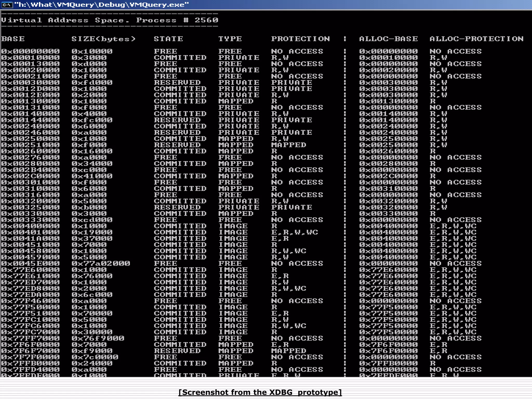This screenshot has width=532, height=399.
Task: Click the size value 0x7c0000
Action: [x=95, y=357]
